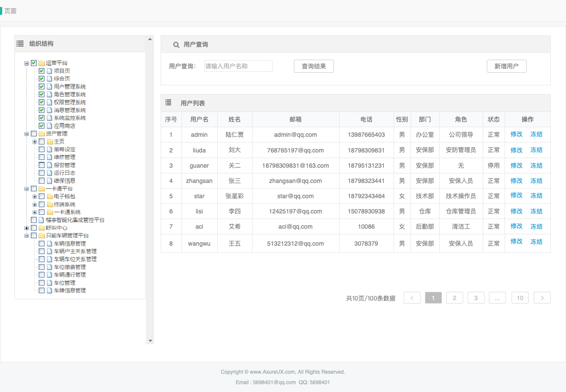Click the current page 1 button
566x392 pixels.
(x=433, y=298)
